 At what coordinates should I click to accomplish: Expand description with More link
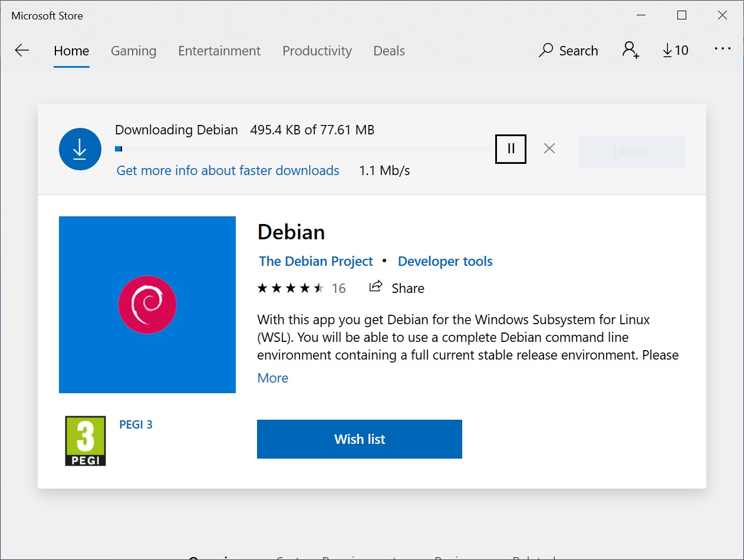click(x=273, y=378)
